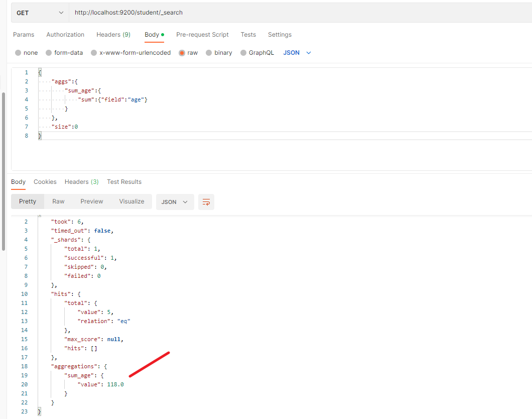Choose the GraphQL body type

coord(257,53)
